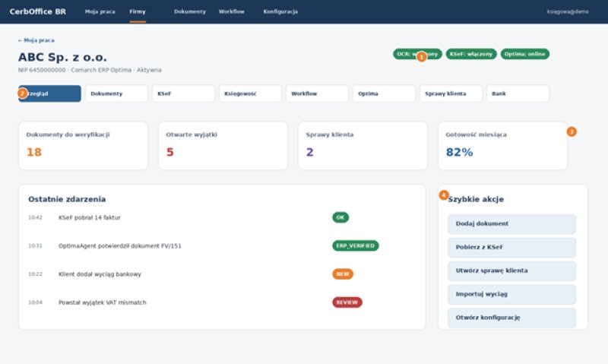Click Dodaj dokument quick action
Viewport: 608px width, 364px height.
511,223
